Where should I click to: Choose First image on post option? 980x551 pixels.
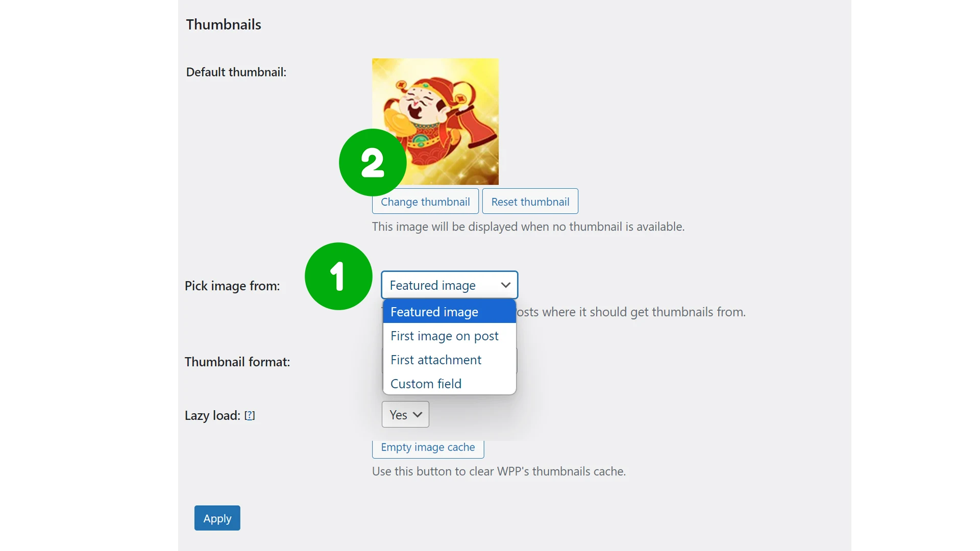tap(449, 336)
